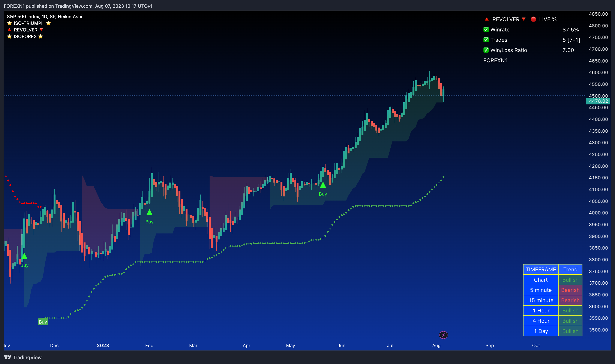Select the REVOLVER indicator legend text

tap(25, 30)
